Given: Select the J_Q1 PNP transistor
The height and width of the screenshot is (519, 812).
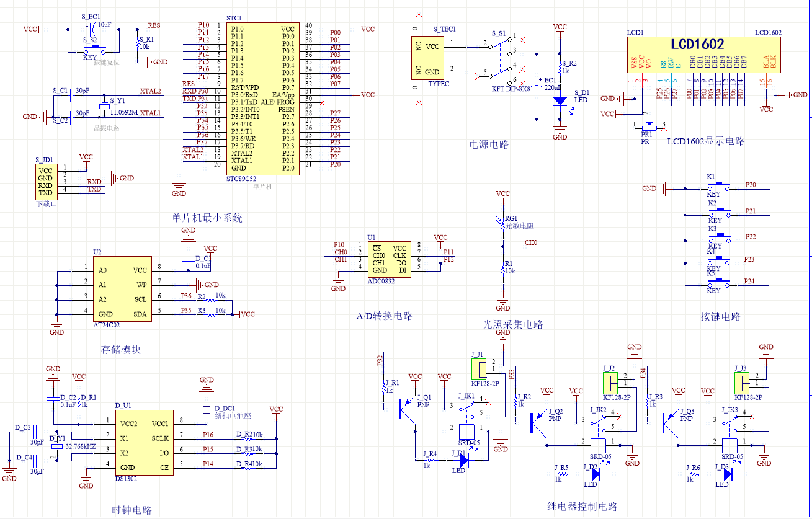Looking at the screenshot, I should 407,404.
